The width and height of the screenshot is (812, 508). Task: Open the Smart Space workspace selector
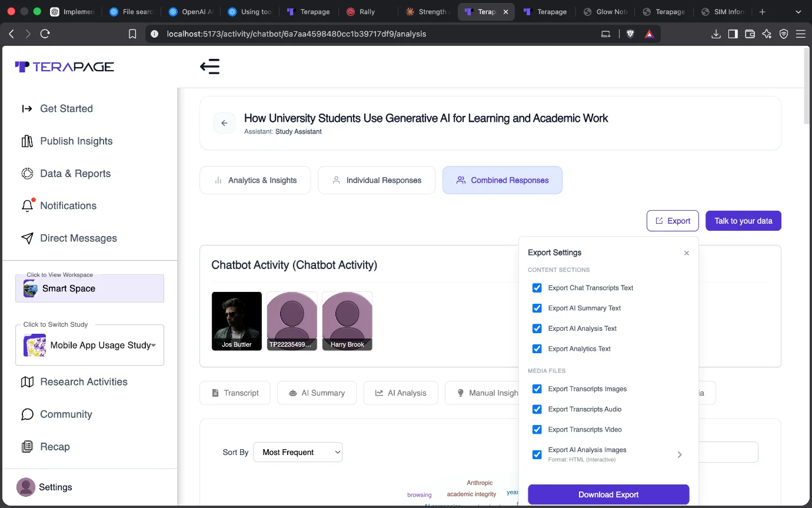pyautogui.click(x=89, y=288)
